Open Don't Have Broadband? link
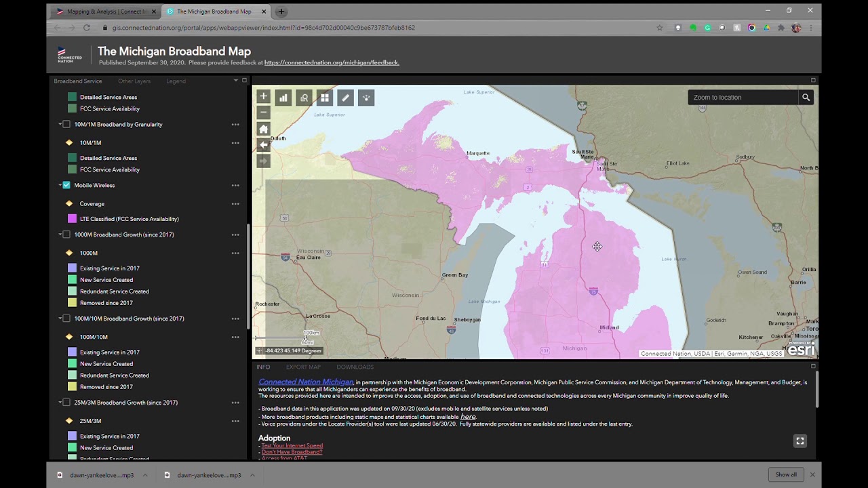 (x=292, y=452)
